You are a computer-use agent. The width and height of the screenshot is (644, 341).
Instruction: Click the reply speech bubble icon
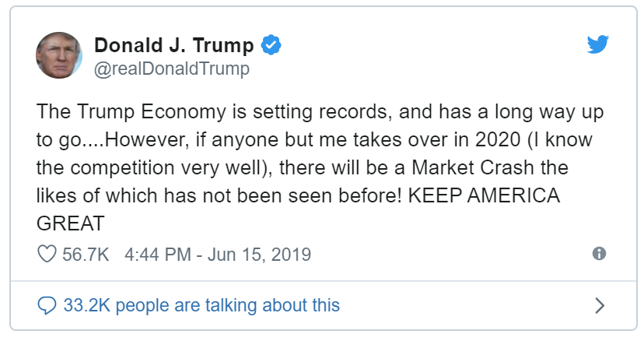(x=47, y=304)
